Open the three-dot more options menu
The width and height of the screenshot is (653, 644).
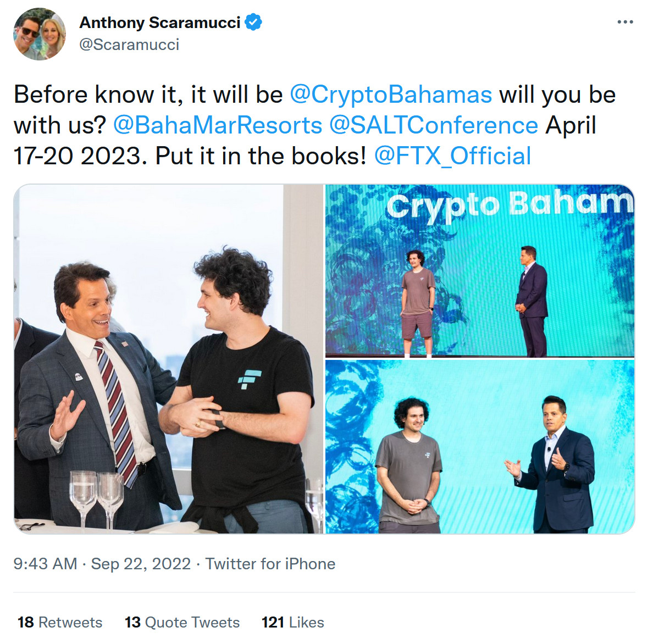point(625,22)
